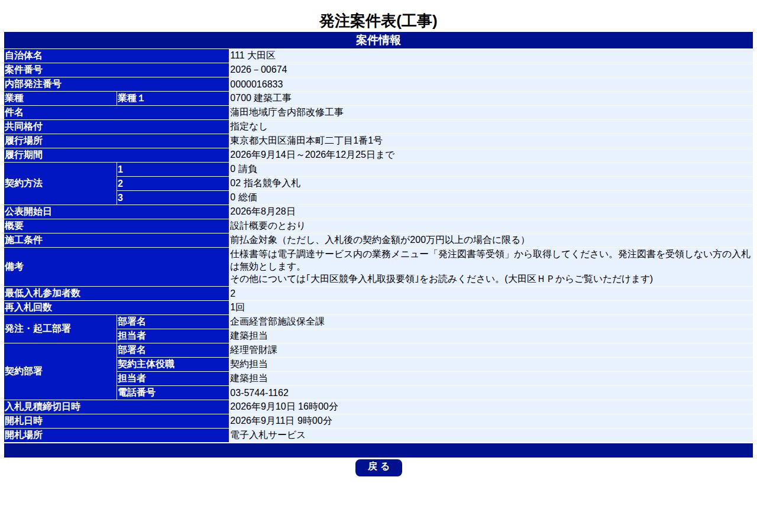Click the 自治体名 label cell
757x532 pixels.
point(117,56)
